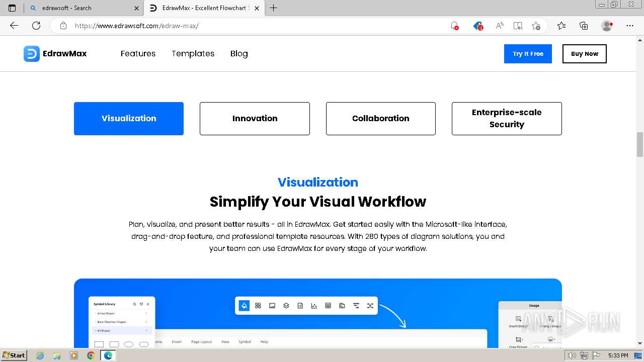Click the View menu in illustration
Screen dimensions: 644x362
click(x=225, y=342)
